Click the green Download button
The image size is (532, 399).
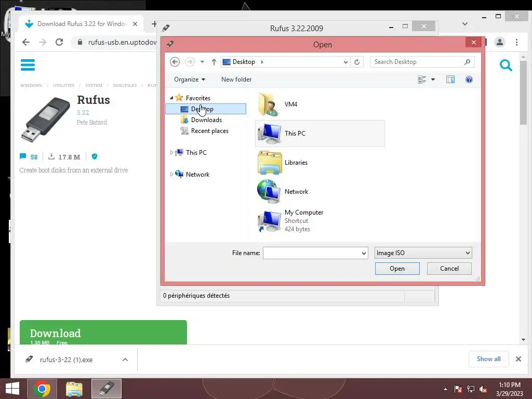(x=103, y=332)
